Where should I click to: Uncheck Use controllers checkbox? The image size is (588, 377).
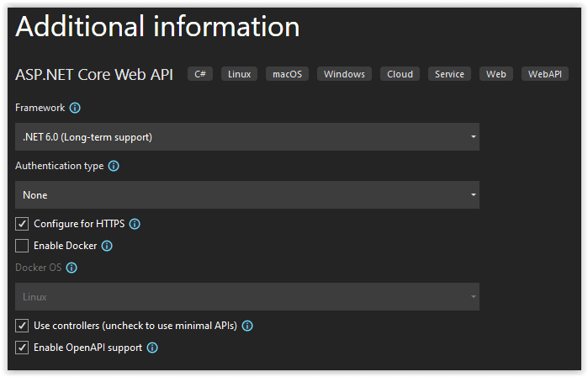[x=22, y=326]
